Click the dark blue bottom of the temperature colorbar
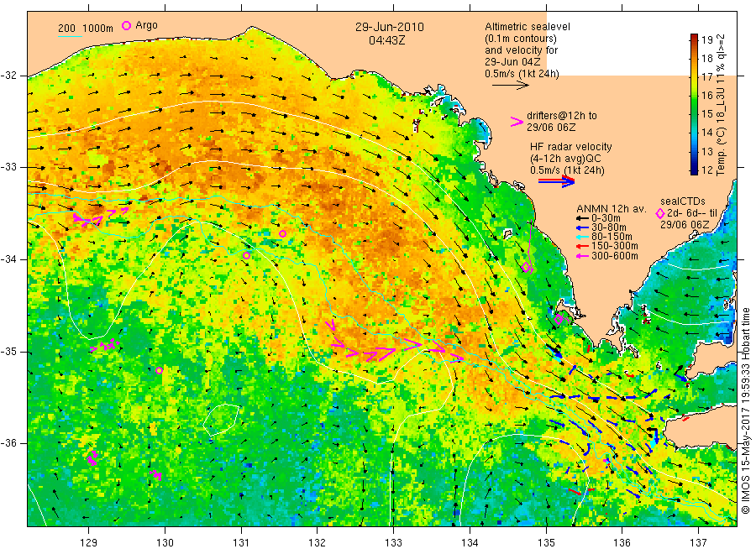Screen dimensions: 756x554 (694, 170)
